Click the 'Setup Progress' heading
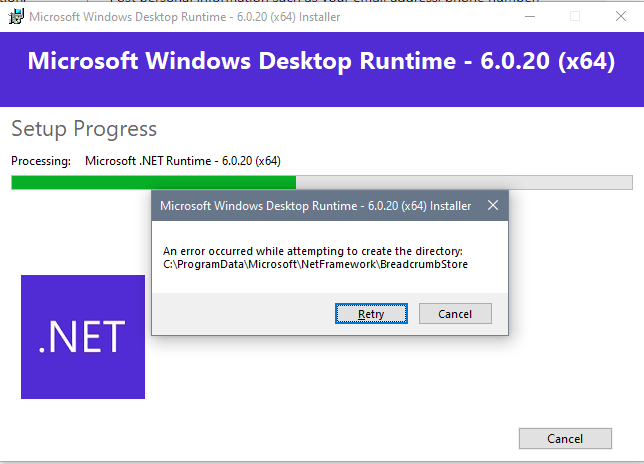Image resolution: width=644 pixels, height=464 pixels. click(x=84, y=129)
